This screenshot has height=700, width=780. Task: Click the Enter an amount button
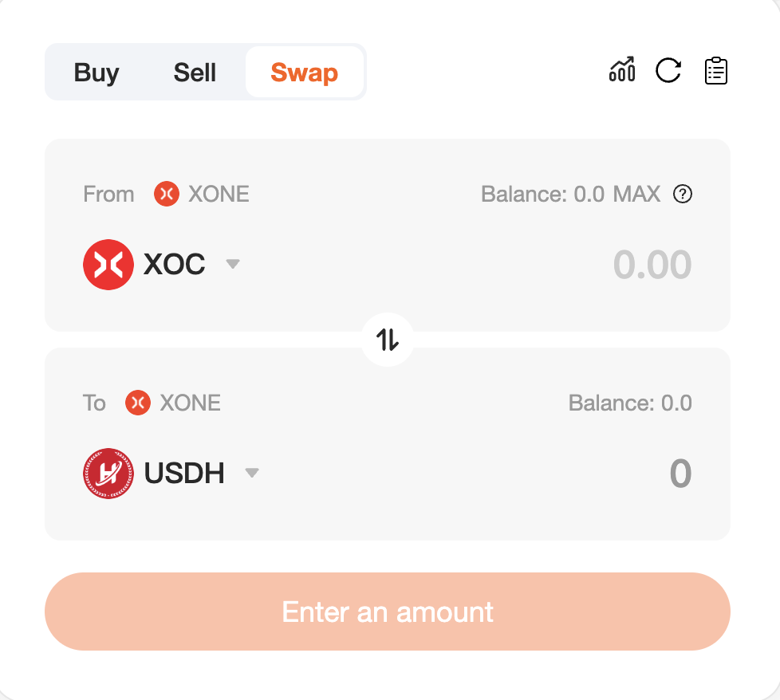(x=388, y=612)
